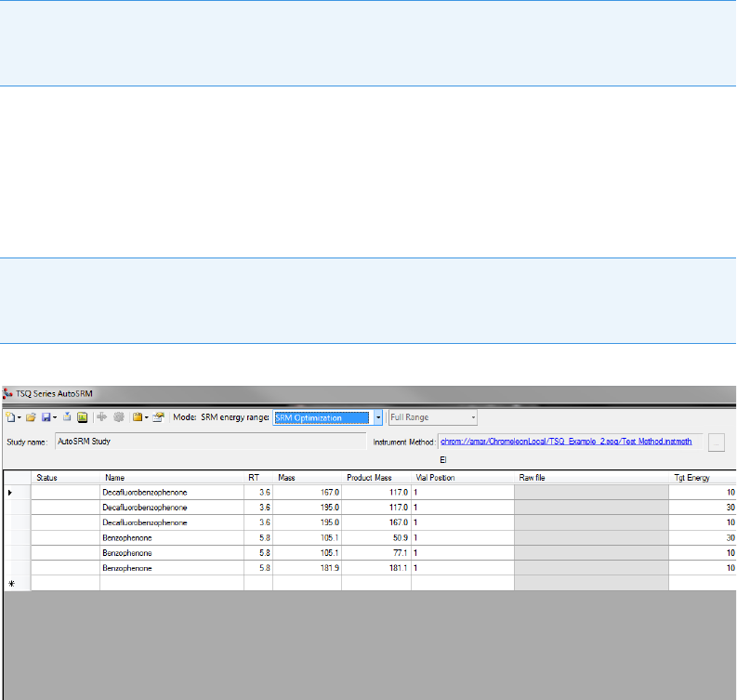Click the TSQ Series AutoSRM title icon

coord(7,393)
